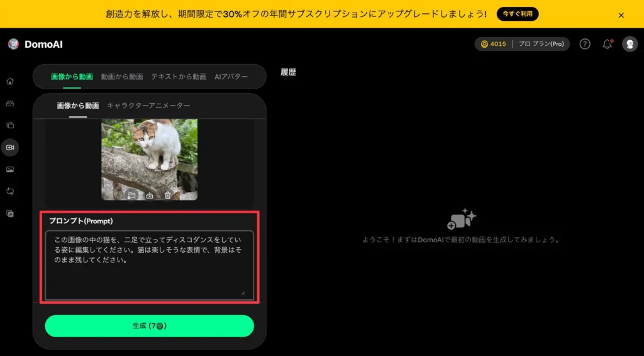Switch to top 画像から動画 tab
Screen dimensions: 644x356
[x=72, y=77]
